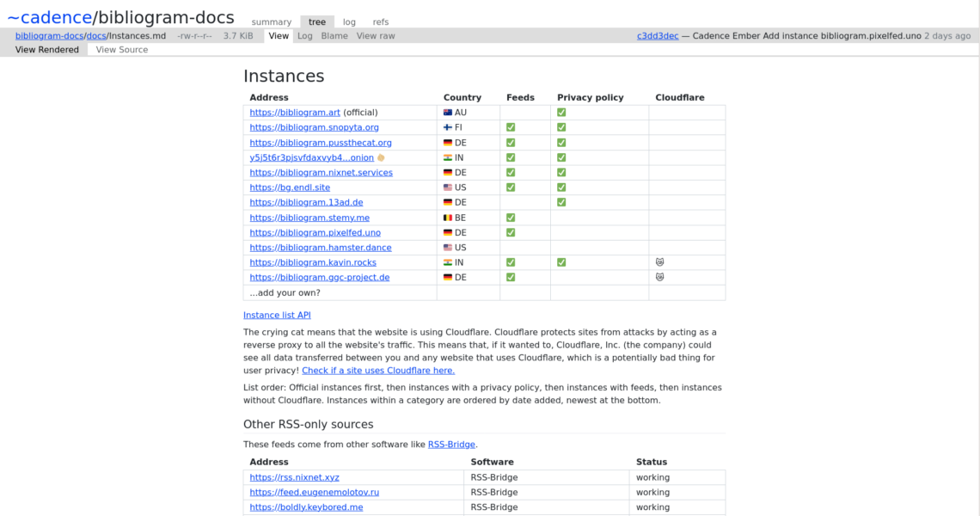Image resolution: width=980 pixels, height=516 pixels.
Task: Go to the ~cadence user profile link
Action: pos(47,17)
